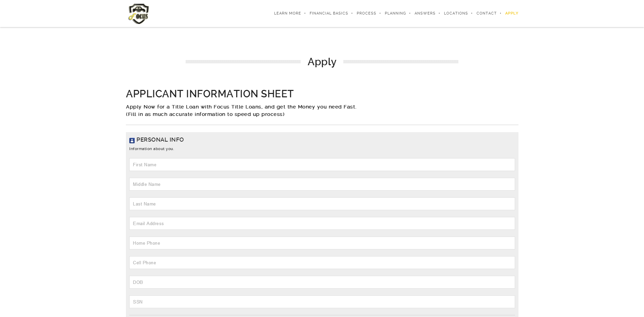Focus the Middle Name input
644x317 pixels.
click(322, 184)
